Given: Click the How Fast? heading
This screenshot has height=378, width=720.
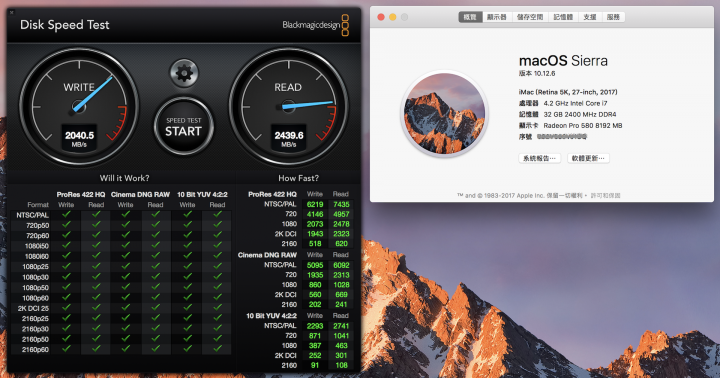Looking at the screenshot, I should 298,178.
